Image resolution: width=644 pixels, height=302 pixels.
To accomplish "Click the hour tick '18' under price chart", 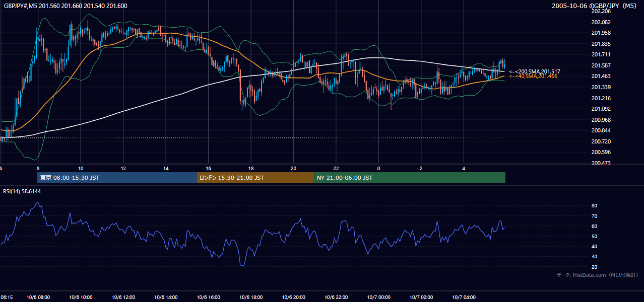I will (x=250, y=168).
